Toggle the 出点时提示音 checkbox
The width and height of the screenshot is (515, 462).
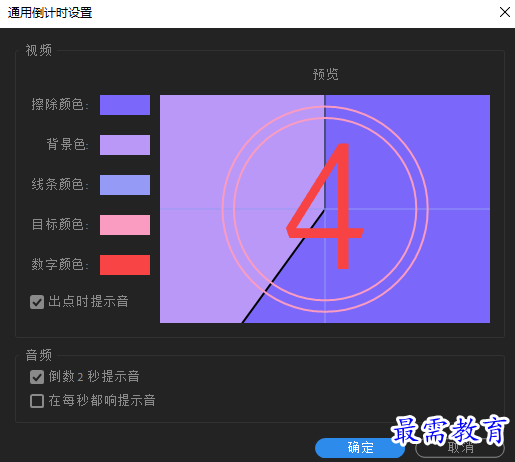coord(37,302)
